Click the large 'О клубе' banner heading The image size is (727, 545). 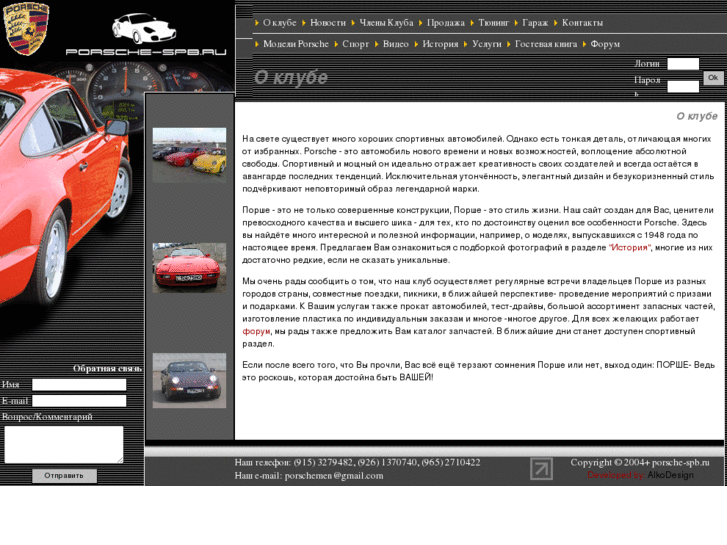click(291, 77)
